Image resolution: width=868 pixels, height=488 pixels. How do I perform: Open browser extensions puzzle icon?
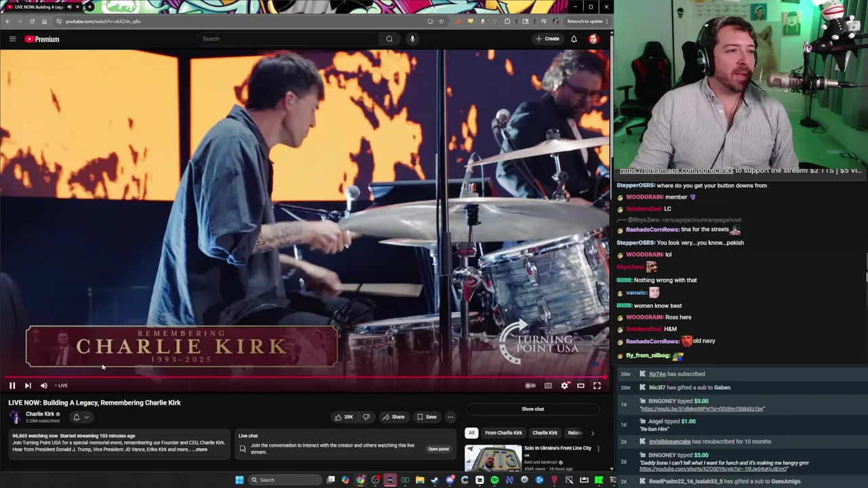[x=507, y=21]
